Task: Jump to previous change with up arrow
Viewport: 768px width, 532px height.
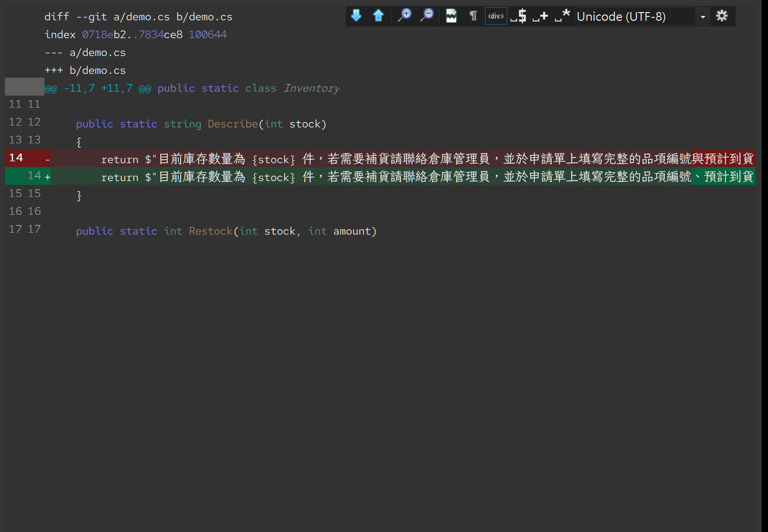Action: click(x=379, y=16)
